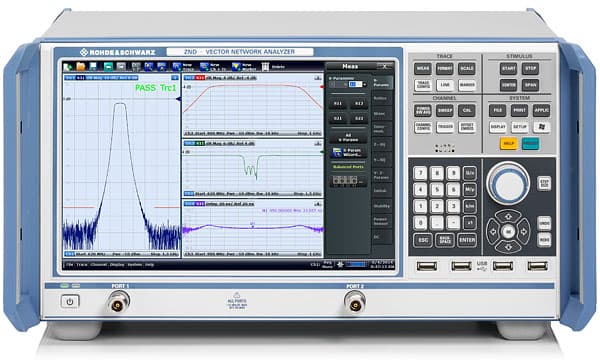The width and height of the screenshot is (600, 364).
Task: Click the ESC key on keypad
Action: coord(422,240)
